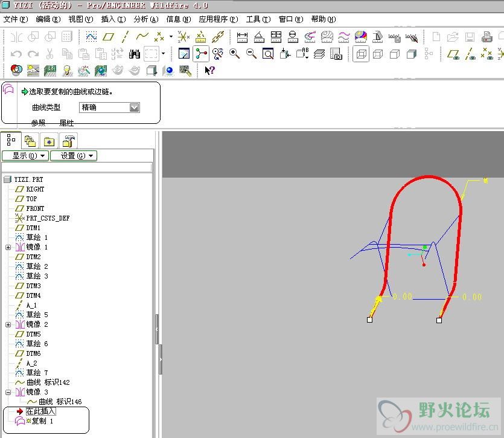Click the light bulb lighting icon
504x438 pixels.
[x=67, y=70]
